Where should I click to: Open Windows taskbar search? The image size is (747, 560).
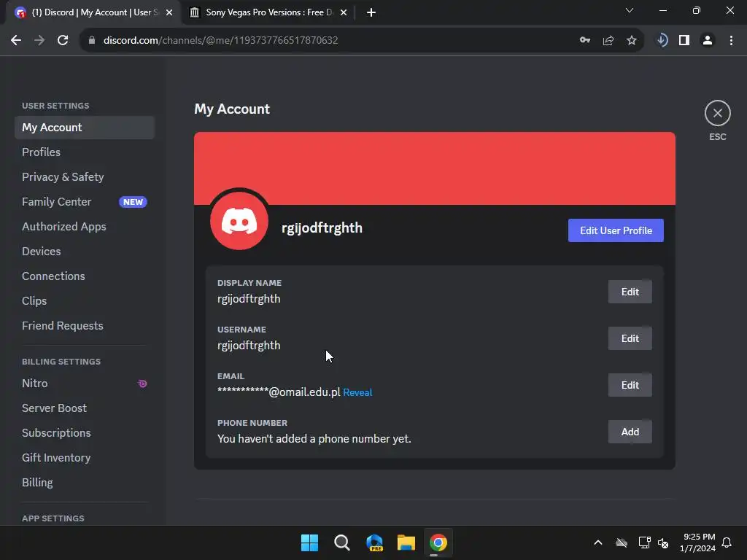click(x=341, y=542)
